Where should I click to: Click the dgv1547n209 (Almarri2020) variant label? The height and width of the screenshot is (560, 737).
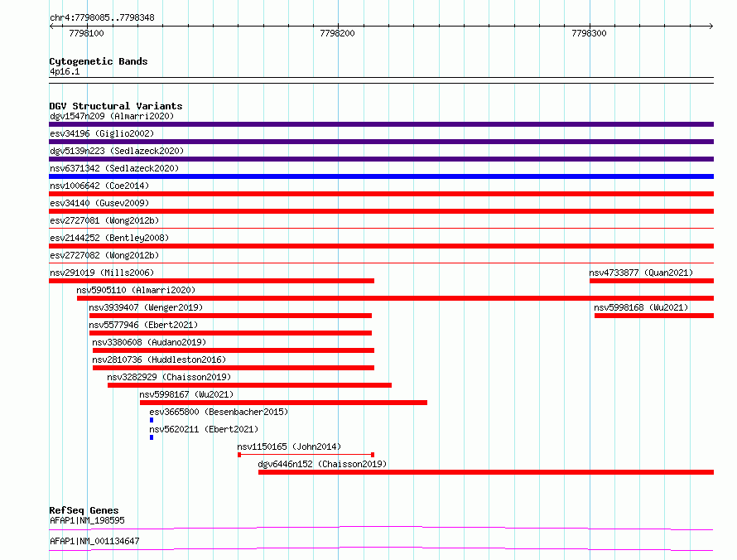tap(112, 116)
